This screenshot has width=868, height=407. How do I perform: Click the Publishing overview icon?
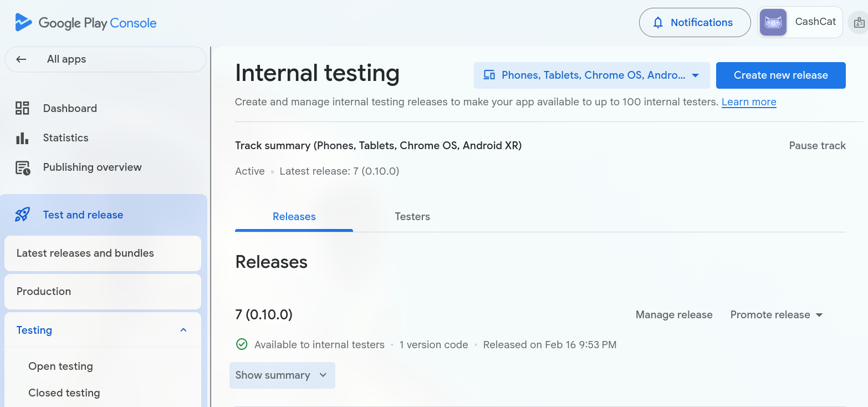[x=22, y=167]
